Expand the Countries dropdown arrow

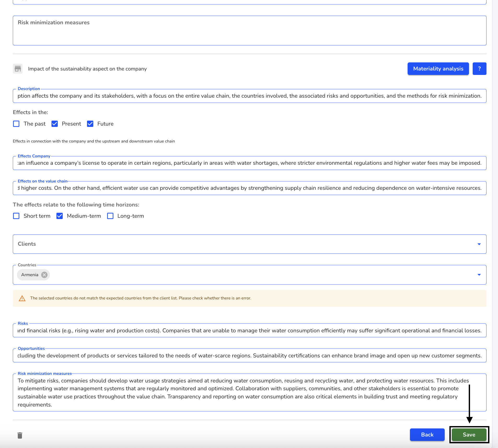tap(479, 275)
